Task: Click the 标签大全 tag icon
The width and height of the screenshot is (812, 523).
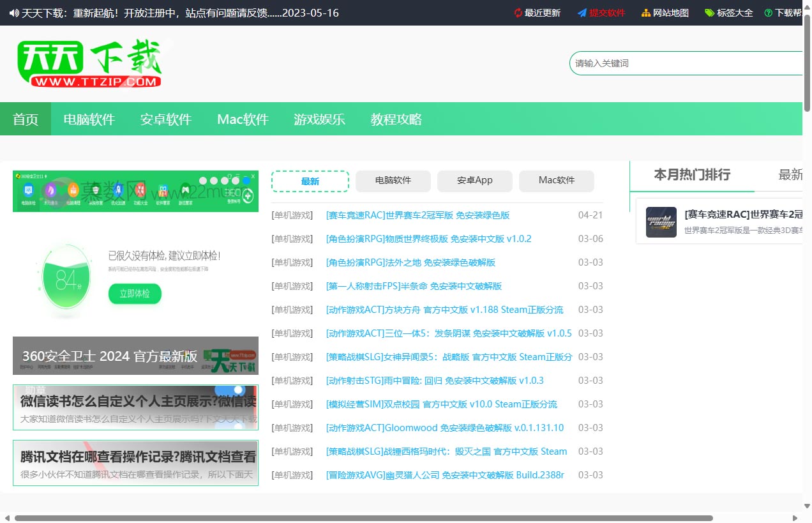Action: pos(709,12)
